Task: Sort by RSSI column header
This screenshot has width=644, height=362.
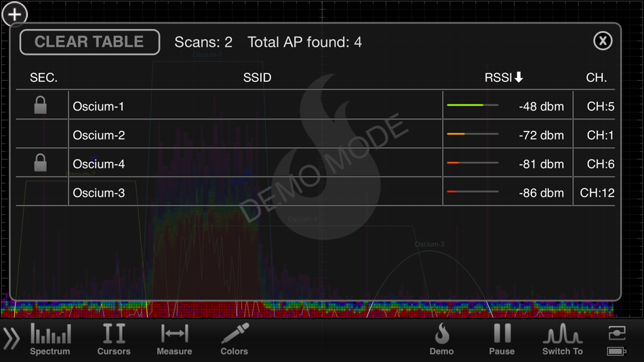Action: click(504, 77)
